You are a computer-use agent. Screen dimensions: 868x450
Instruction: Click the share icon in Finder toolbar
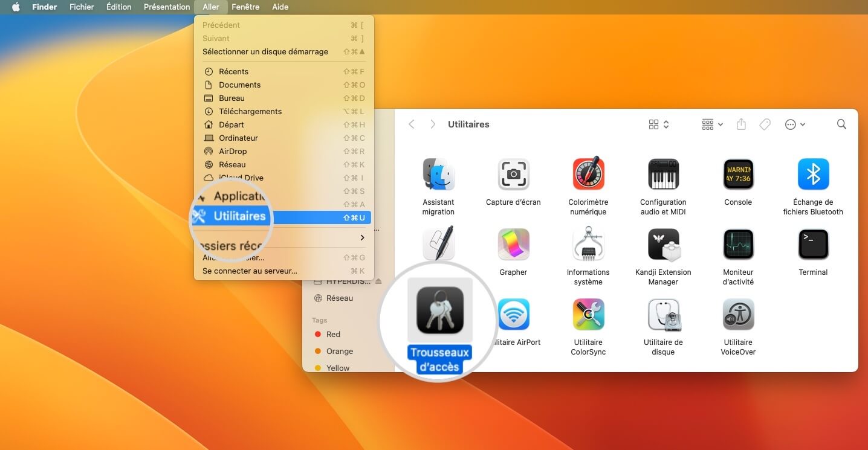[x=741, y=124]
